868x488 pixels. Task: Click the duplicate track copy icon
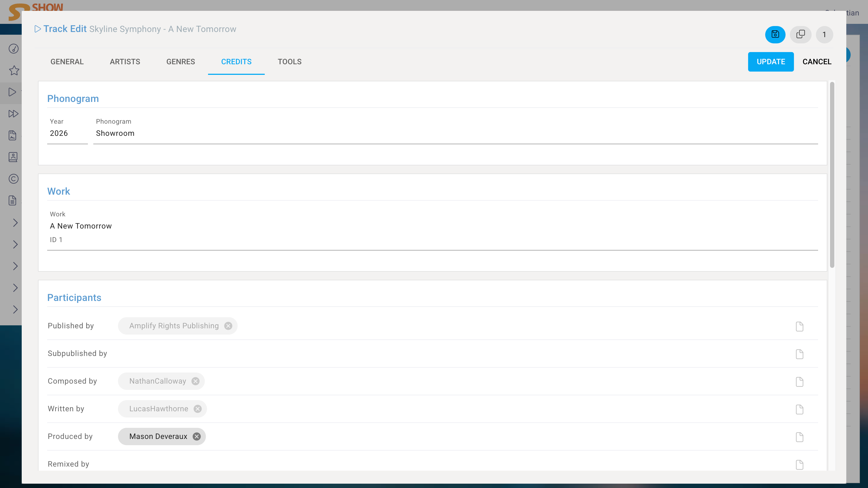[800, 34]
